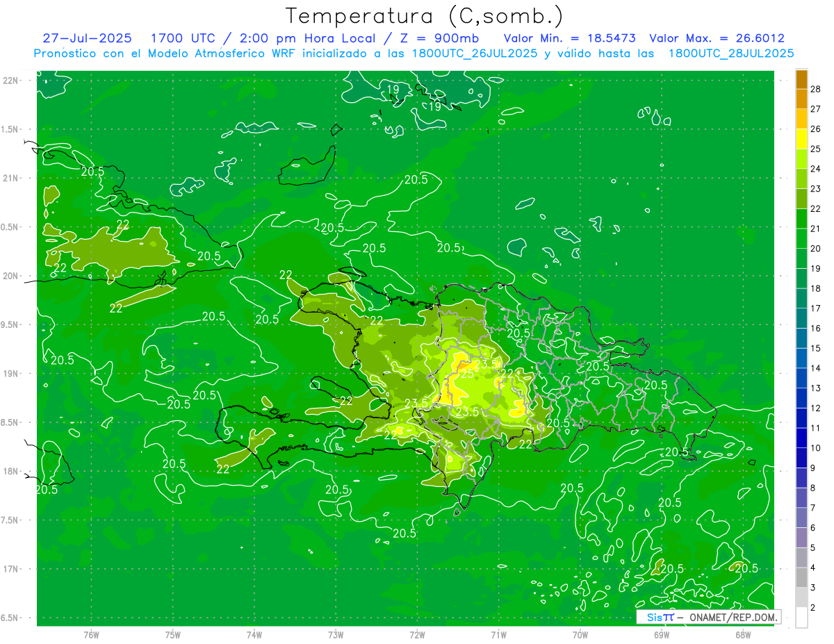Image resolution: width=834 pixels, height=644 pixels.
Task: Click the "76W" longitude axis label
Action: coord(91,634)
